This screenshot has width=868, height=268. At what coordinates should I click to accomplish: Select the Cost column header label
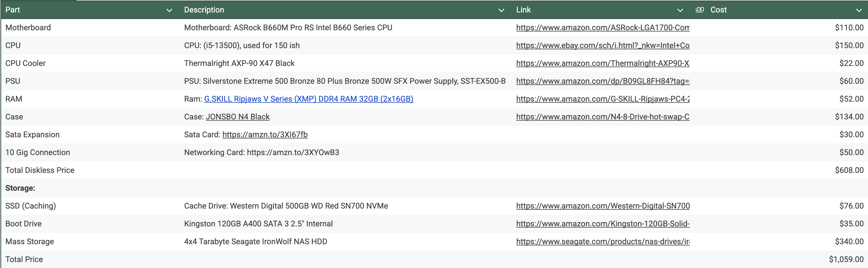(x=718, y=10)
